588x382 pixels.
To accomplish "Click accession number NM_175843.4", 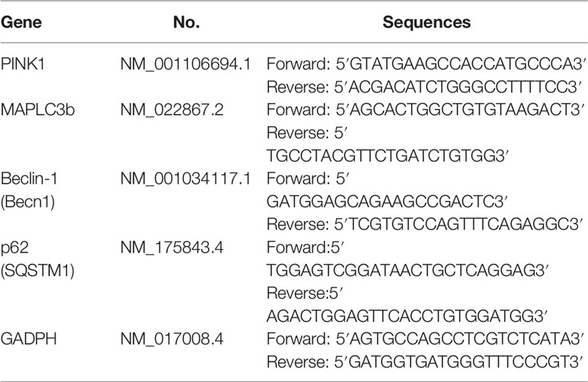I will [171, 248].
